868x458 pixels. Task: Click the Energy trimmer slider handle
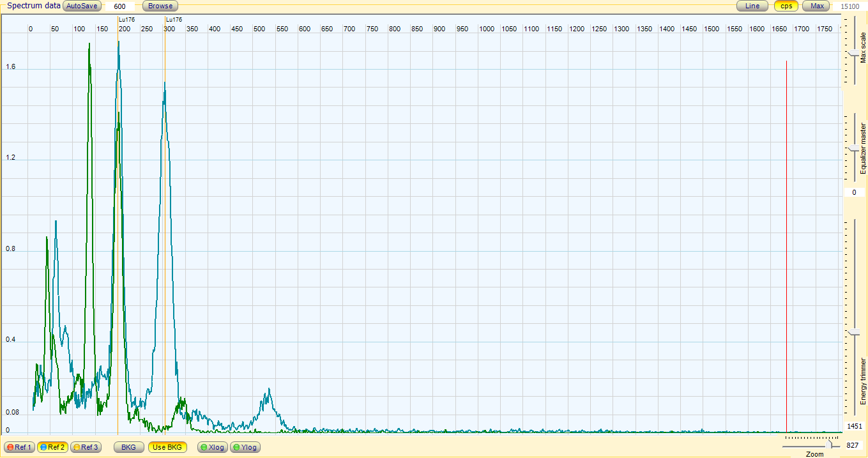(855, 333)
